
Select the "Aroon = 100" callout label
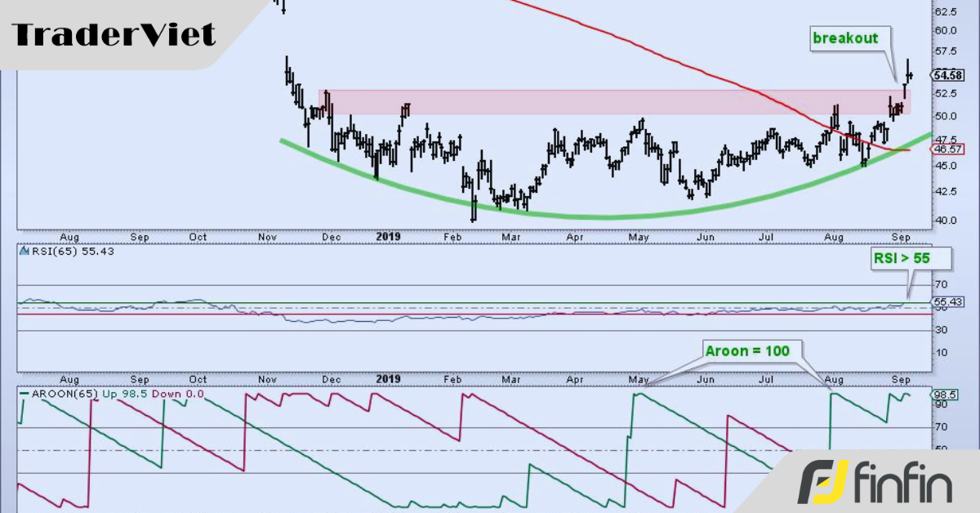pyautogui.click(x=750, y=350)
